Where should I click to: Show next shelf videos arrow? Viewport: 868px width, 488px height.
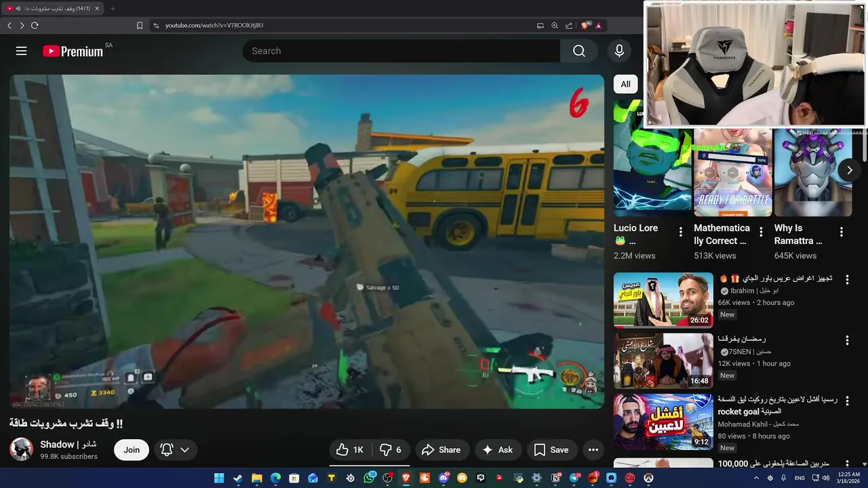pyautogui.click(x=849, y=170)
